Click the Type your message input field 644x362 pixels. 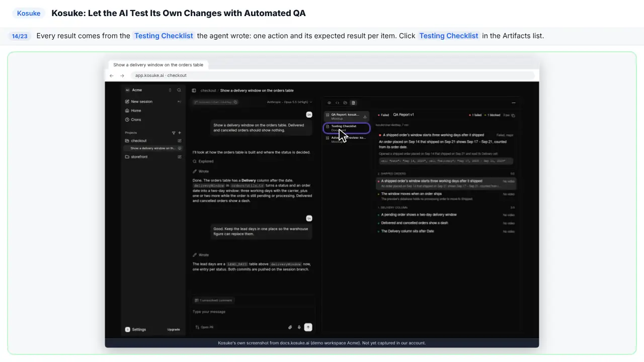(252, 312)
